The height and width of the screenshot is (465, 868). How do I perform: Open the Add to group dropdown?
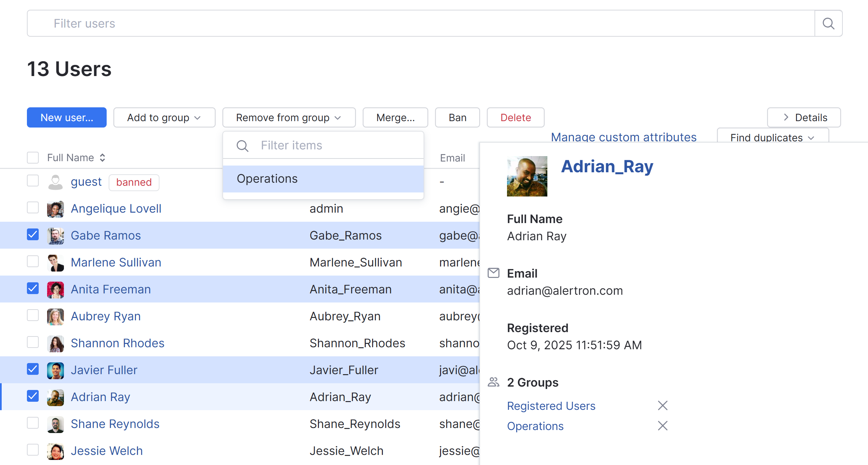click(x=164, y=117)
